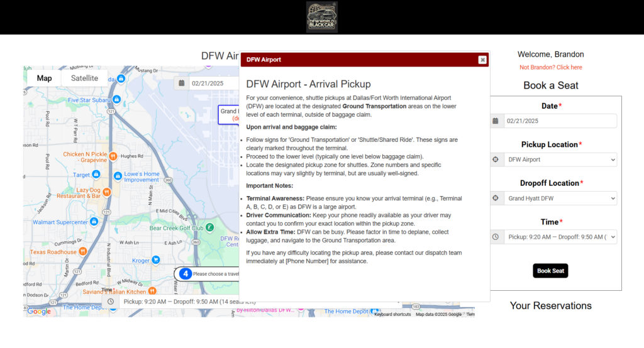Screen dimensions: 644x348
Task: Click the Texas Roadhouse restaurant pin
Action: pos(82,251)
